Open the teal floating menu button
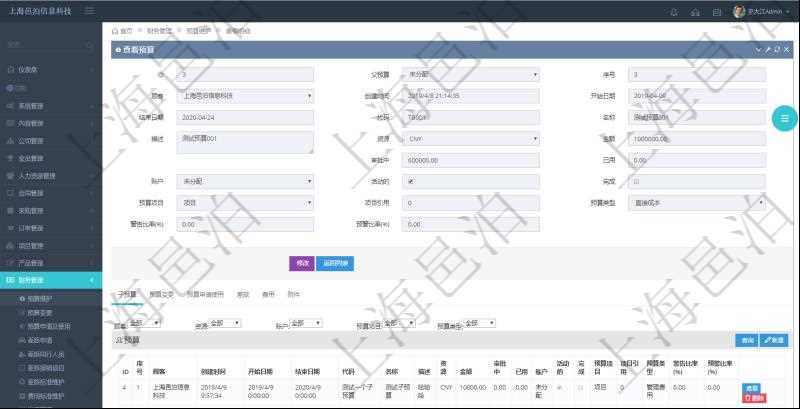 (x=783, y=119)
